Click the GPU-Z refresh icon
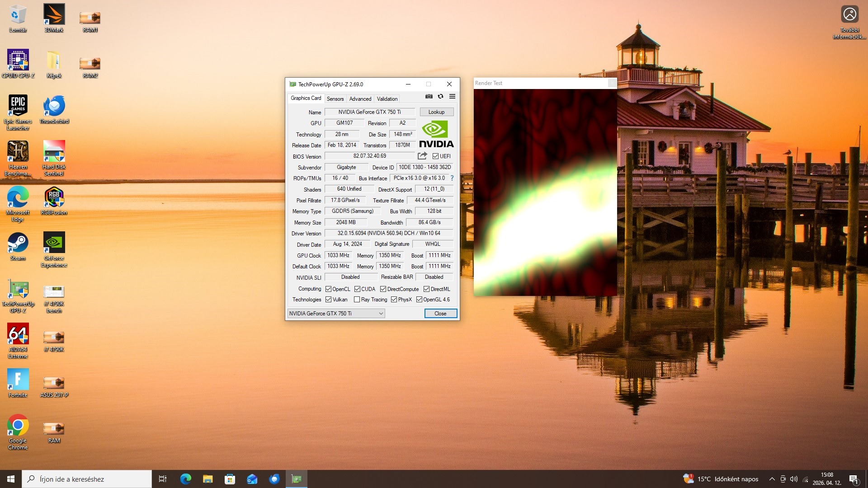The image size is (868, 488). (440, 96)
